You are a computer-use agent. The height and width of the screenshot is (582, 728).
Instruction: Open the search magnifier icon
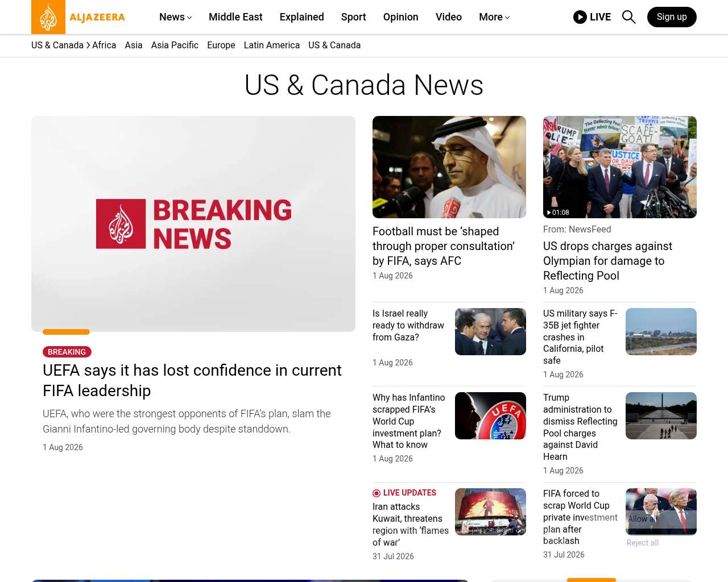pos(628,17)
